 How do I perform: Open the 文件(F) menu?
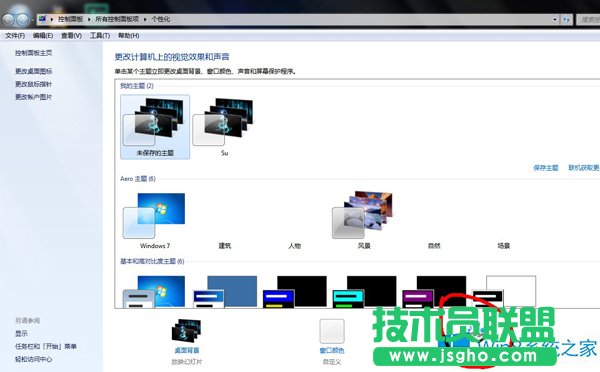point(15,36)
